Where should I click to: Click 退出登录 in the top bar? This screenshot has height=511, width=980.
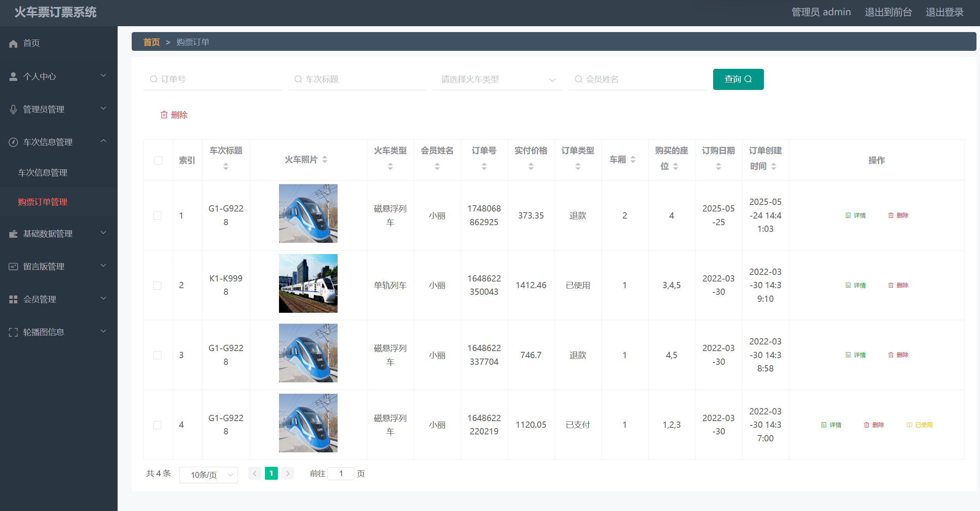[944, 13]
